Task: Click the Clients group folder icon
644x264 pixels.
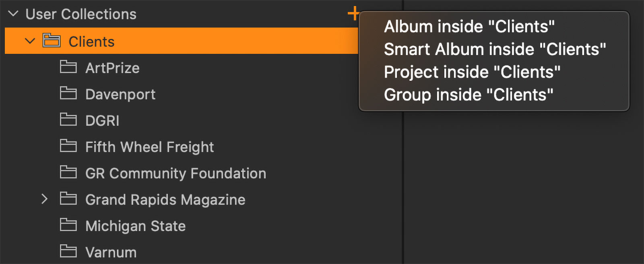Action: tap(52, 41)
